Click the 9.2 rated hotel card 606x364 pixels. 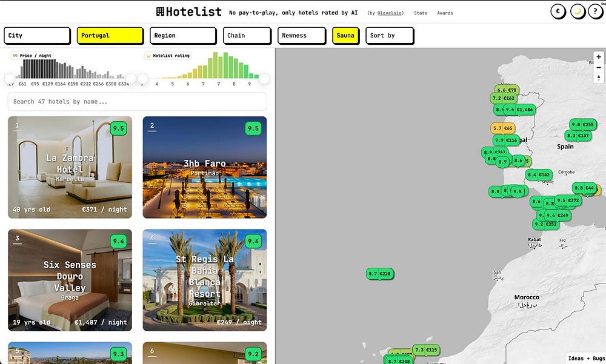[x=204, y=352]
